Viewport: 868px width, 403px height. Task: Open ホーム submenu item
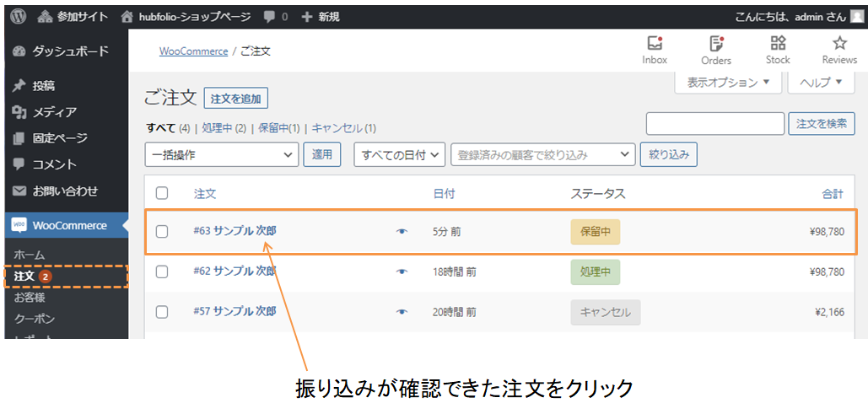click(x=30, y=255)
